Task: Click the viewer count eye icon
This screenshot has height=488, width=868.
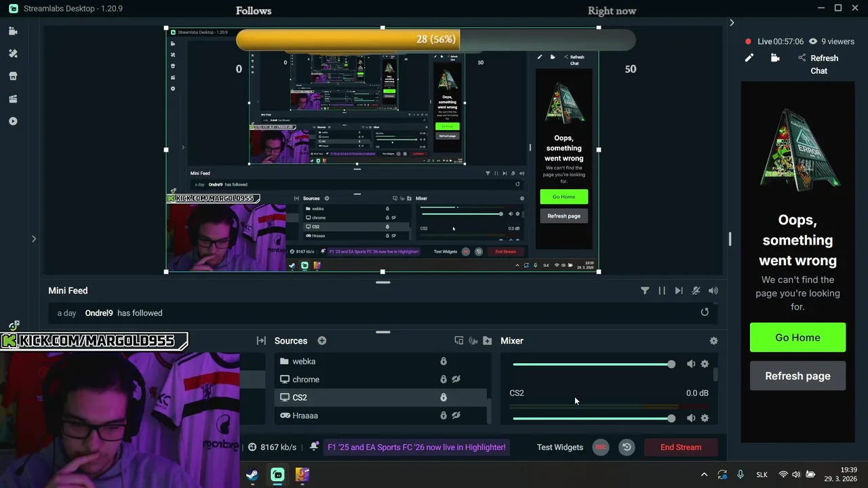Action: coord(813,41)
